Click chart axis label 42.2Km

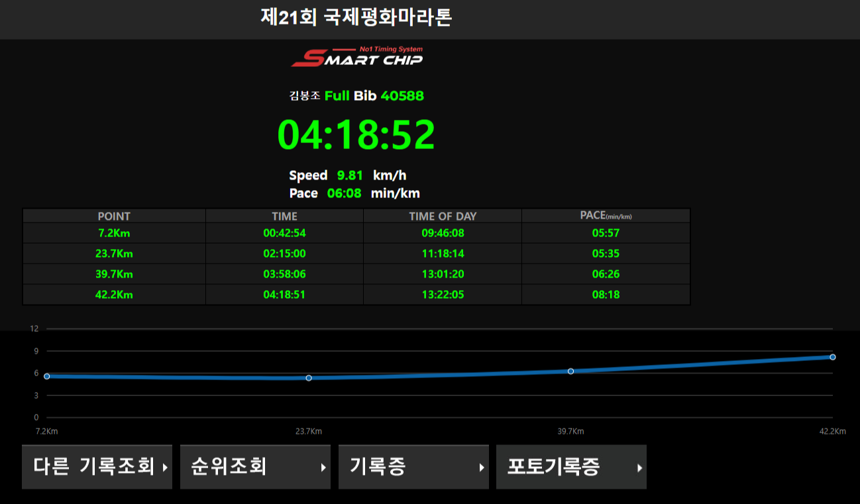pyautogui.click(x=833, y=431)
